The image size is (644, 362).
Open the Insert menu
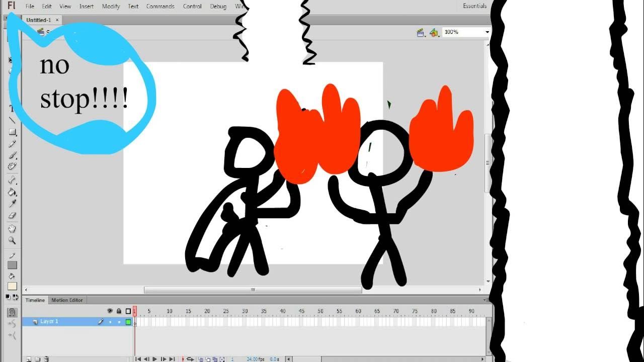click(87, 7)
